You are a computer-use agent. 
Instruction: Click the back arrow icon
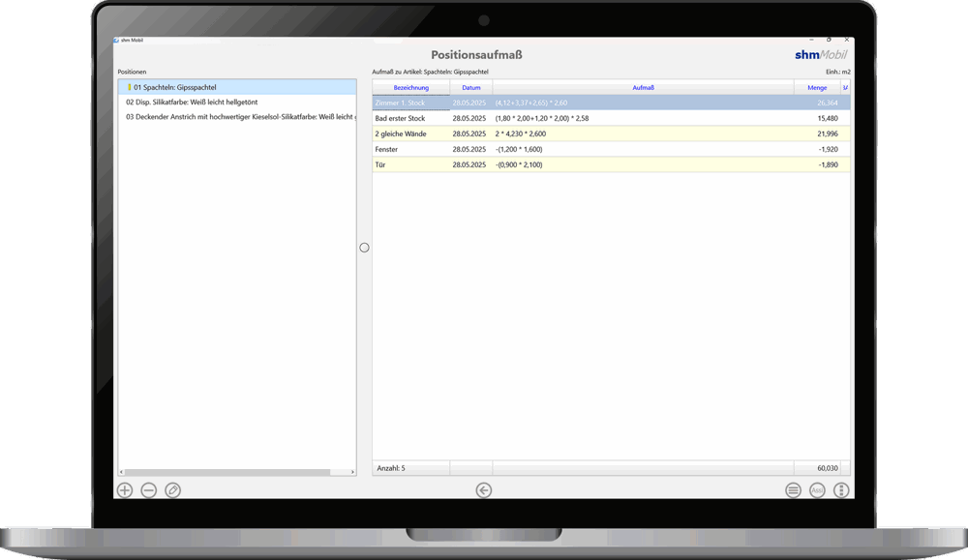pos(484,490)
